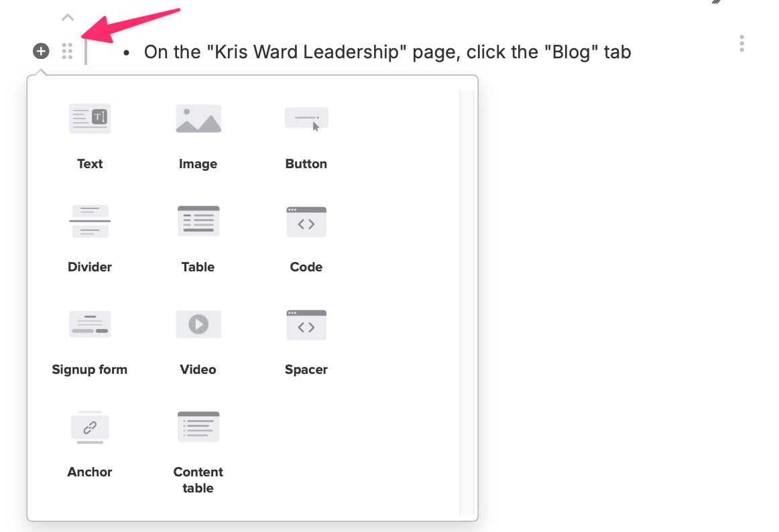Add a Spacer block
Image resolution: width=779 pixels, height=532 pixels.
[x=306, y=340]
